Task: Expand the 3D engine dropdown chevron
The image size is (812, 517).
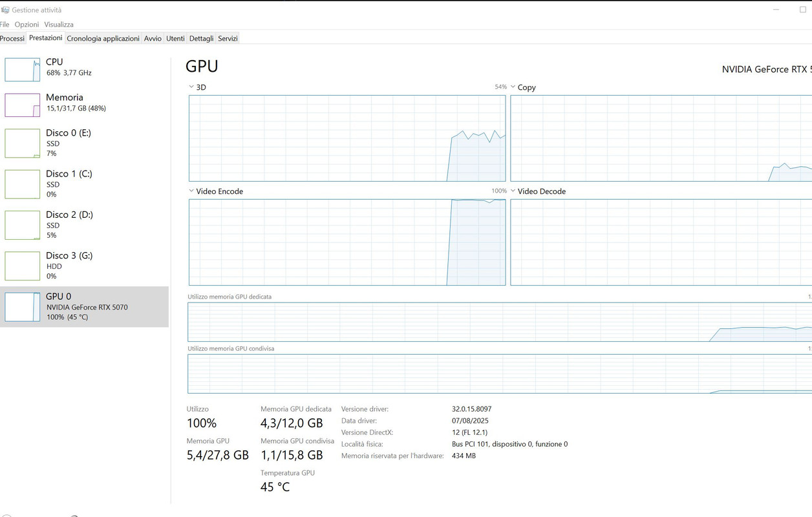Action: point(191,87)
